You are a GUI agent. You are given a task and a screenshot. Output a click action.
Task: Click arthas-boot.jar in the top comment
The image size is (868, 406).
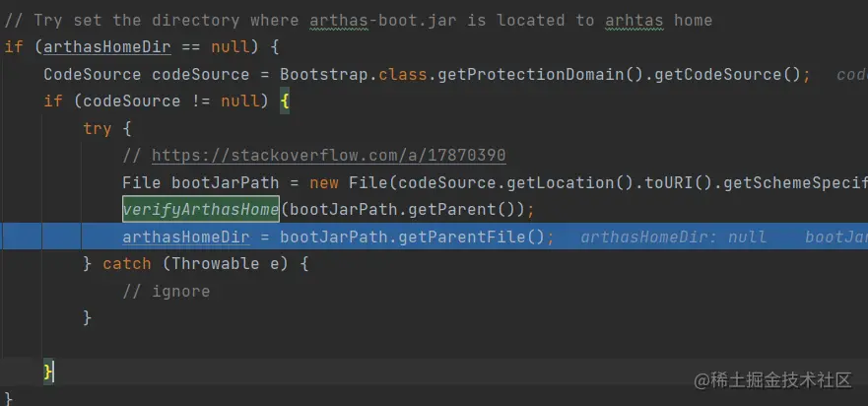(x=383, y=21)
